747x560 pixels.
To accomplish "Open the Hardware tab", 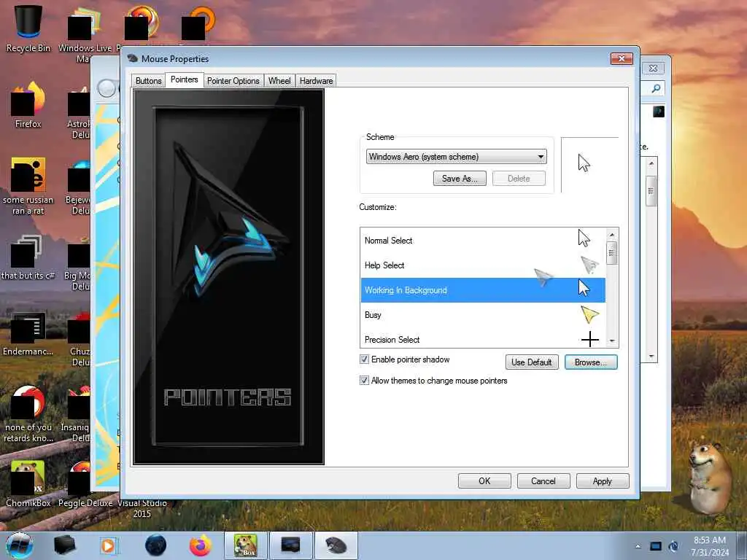I will 317,81.
